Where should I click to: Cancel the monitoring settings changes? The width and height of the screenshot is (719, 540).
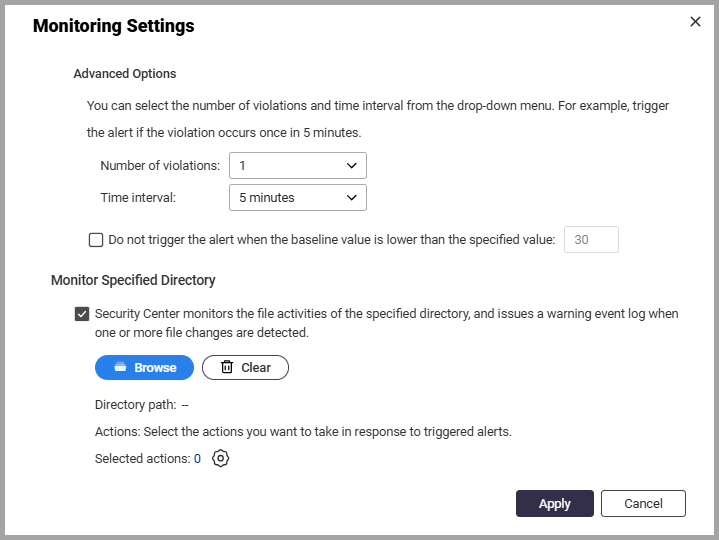click(x=643, y=503)
